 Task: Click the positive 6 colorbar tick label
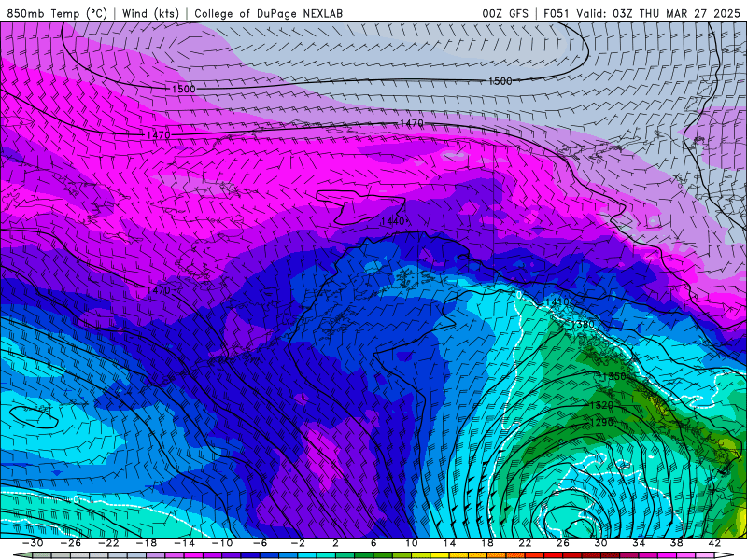[x=373, y=543]
